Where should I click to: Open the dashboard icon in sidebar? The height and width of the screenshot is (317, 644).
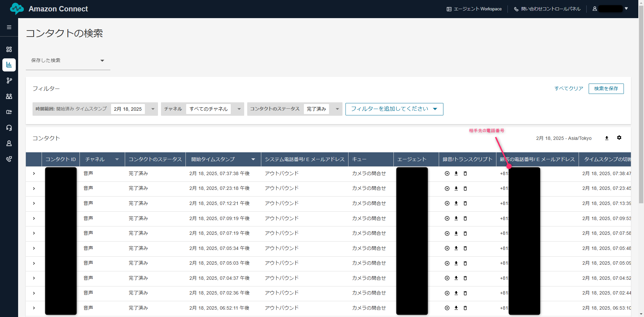[9, 49]
